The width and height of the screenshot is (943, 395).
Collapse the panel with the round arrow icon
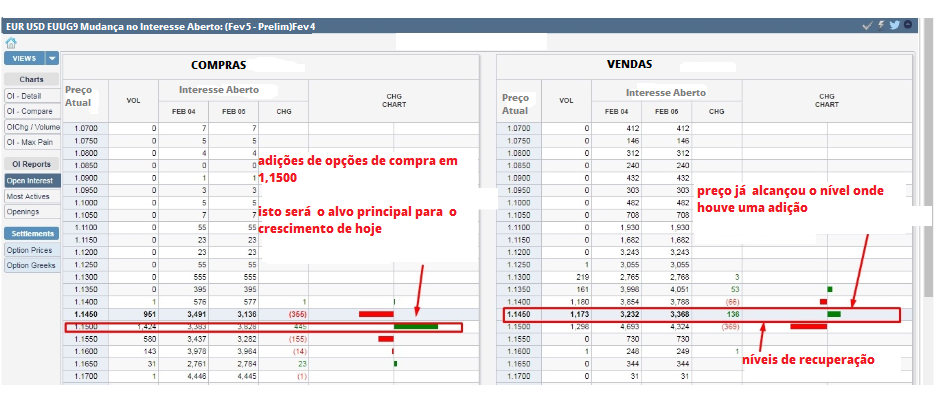click(x=908, y=25)
